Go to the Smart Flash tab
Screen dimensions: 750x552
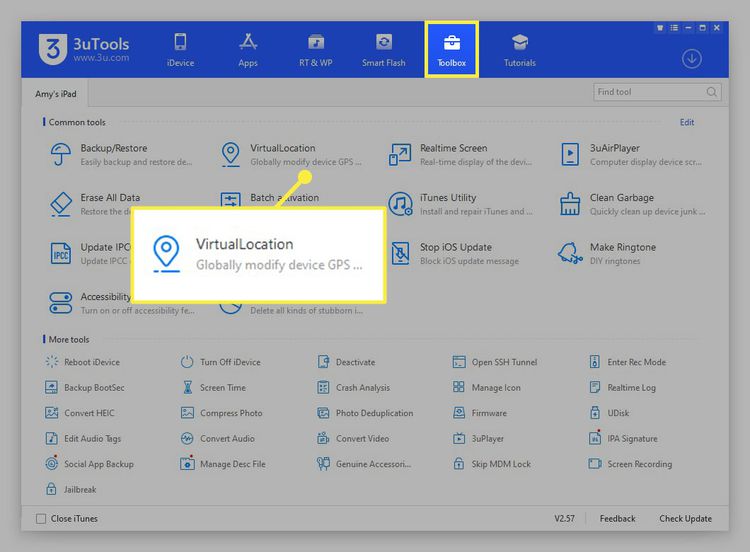click(384, 50)
